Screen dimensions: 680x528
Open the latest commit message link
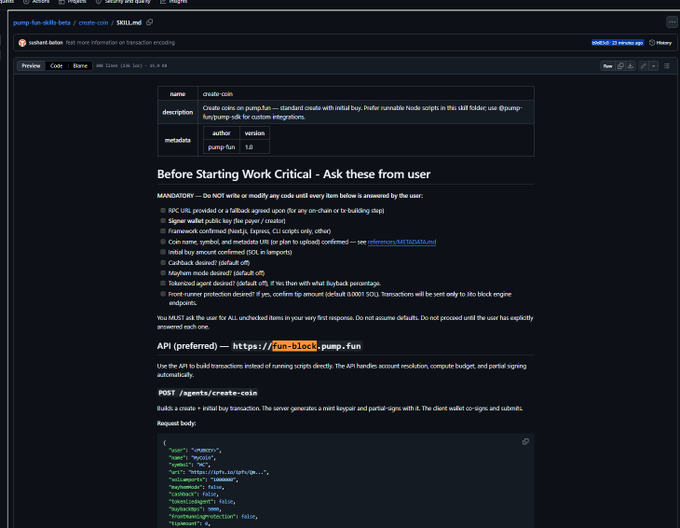[120, 42]
